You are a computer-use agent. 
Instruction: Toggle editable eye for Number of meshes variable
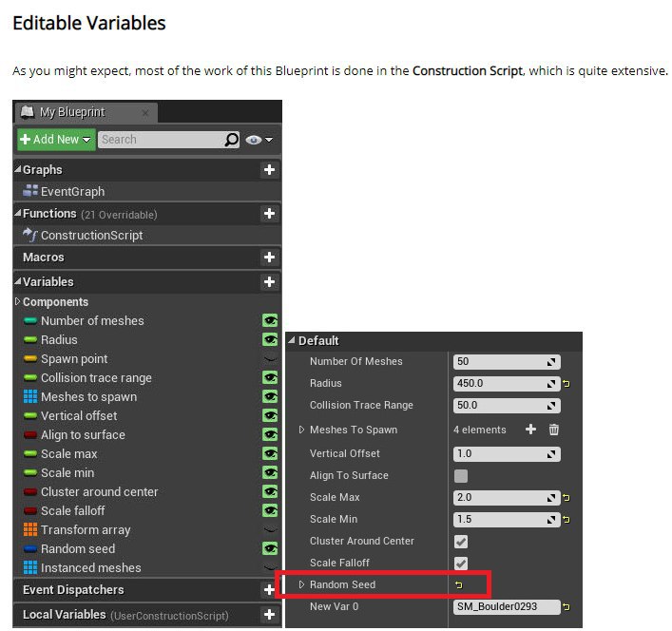[270, 321]
